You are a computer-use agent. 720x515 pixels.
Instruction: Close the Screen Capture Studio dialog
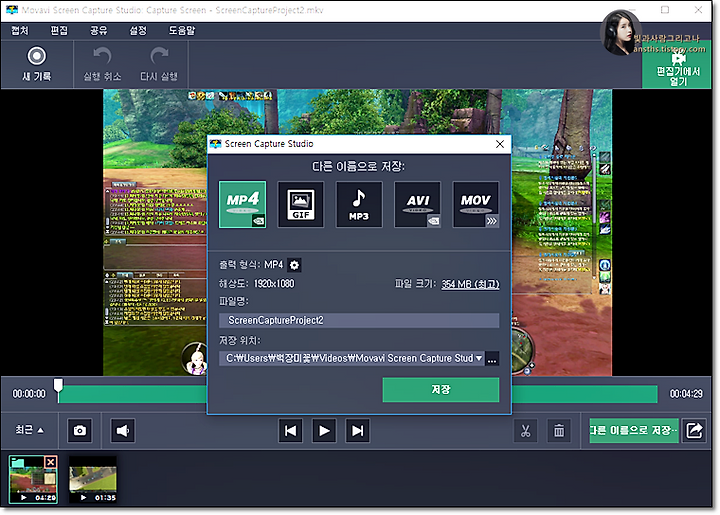[x=500, y=144]
